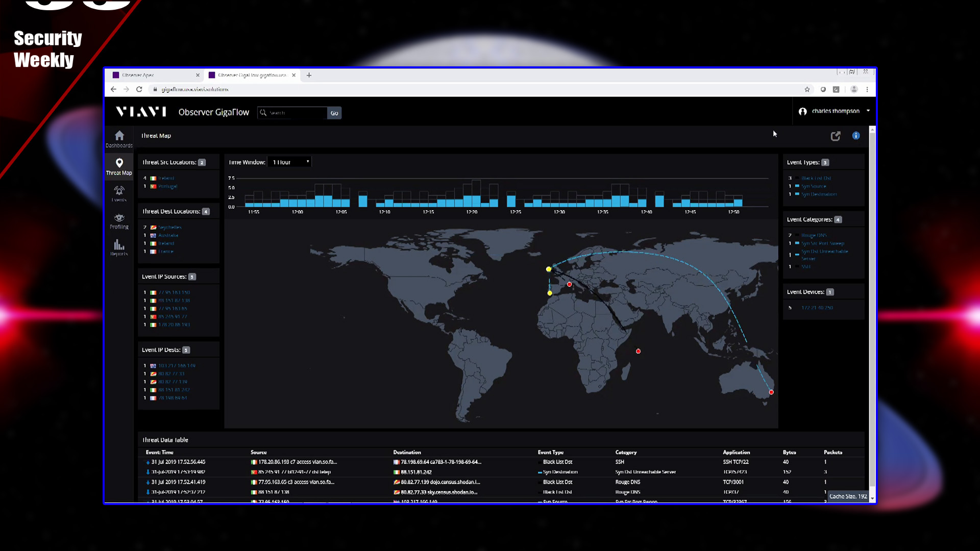This screenshot has height=551, width=980.
Task: Open the Time Window dropdown
Action: [290, 162]
